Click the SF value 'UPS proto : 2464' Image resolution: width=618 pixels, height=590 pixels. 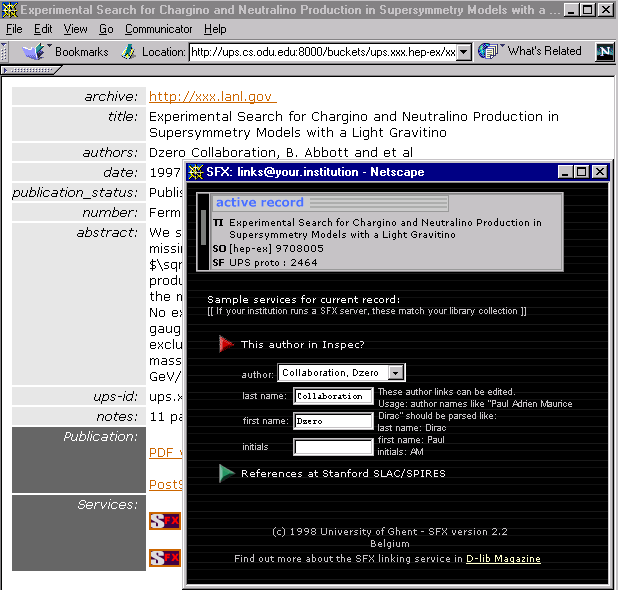[x=273, y=262]
